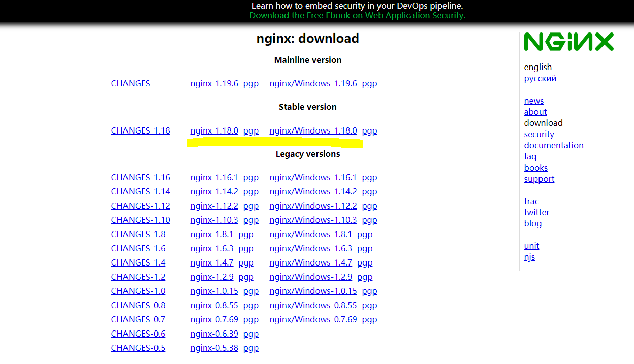Open the faq page
Viewport: 634px width, 364px height.
[530, 156]
